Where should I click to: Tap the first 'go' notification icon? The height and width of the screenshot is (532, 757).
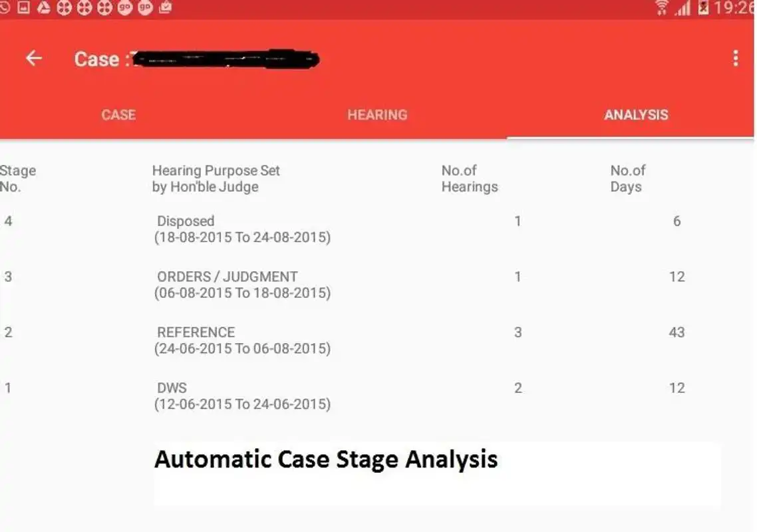123,9
